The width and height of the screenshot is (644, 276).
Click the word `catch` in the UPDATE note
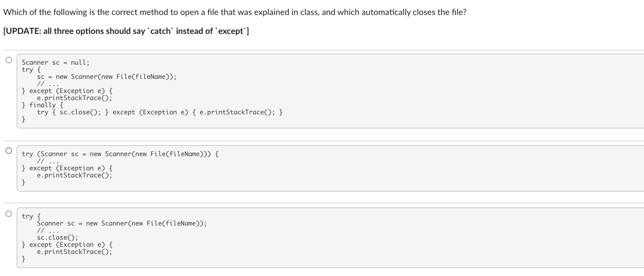point(160,31)
